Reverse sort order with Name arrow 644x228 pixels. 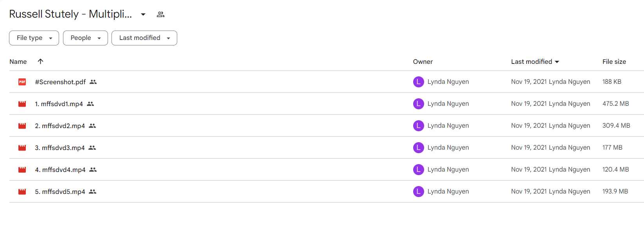pyautogui.click(x=40, y=62)
